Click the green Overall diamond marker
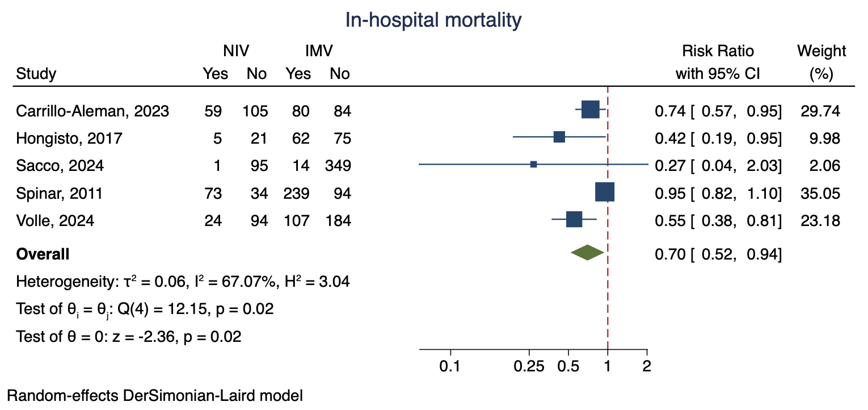This screenshot has width=868, height=410. pyautogui.click(x=588, y=253)
